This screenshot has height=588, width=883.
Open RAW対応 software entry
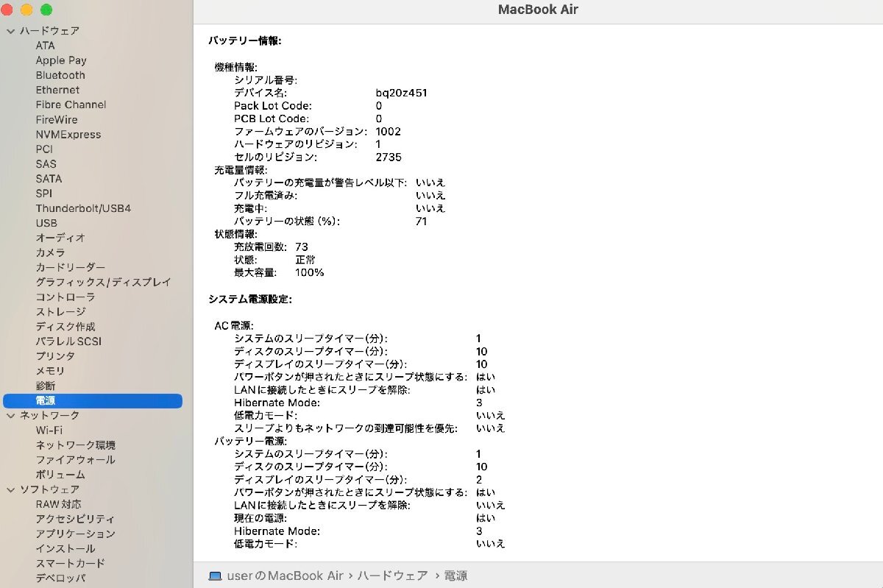[x=58, y=504]
